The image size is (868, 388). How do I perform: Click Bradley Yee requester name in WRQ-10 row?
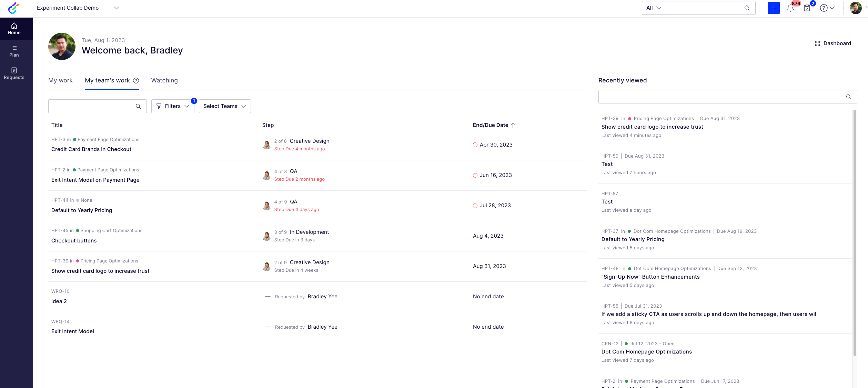point(323,297)
